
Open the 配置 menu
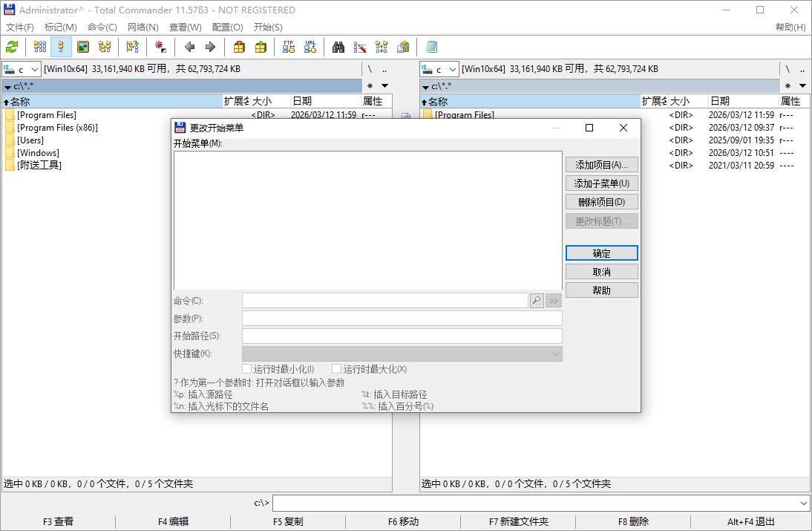(227, 27)
